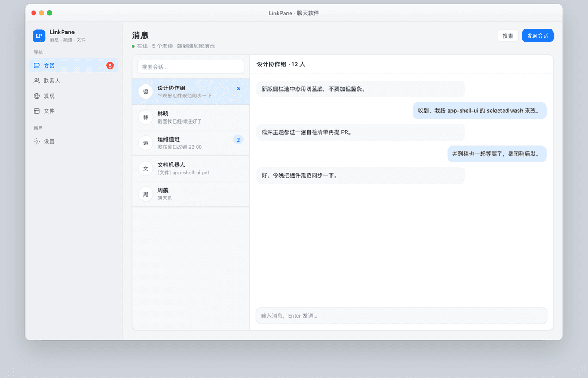Select the 文档机器人 conversation name
588x378 pixels.
(x=171, y=164)
